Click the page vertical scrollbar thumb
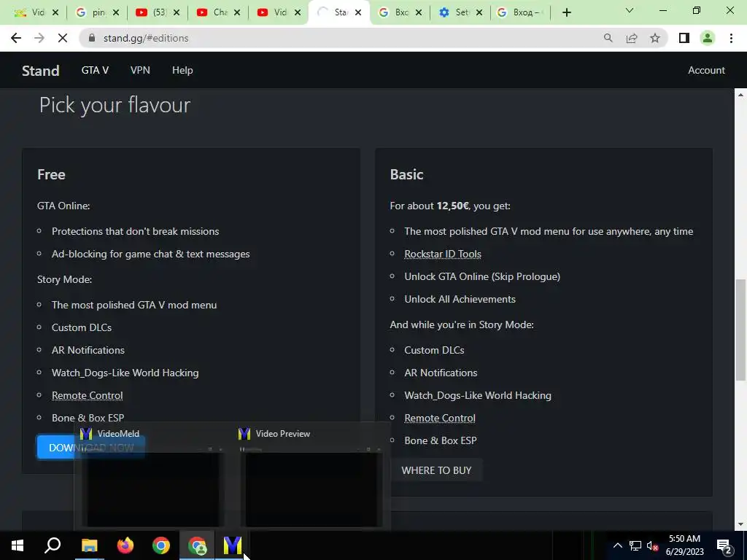Viewport: 747px width, 560px height. click(740, 330)
